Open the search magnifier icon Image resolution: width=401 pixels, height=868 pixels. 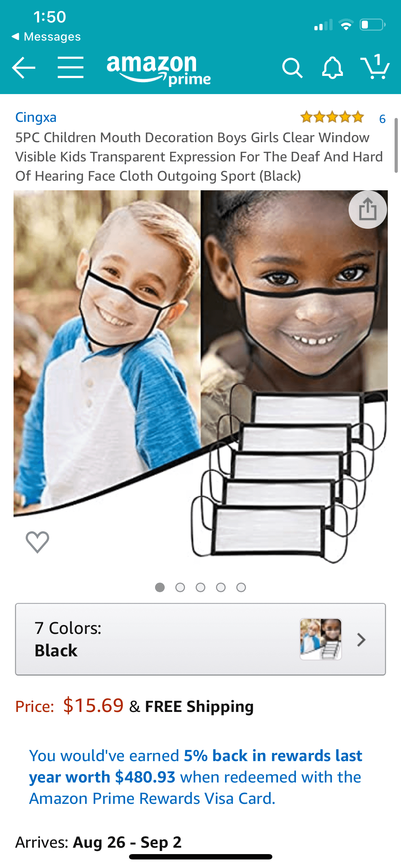coord(292,68)
